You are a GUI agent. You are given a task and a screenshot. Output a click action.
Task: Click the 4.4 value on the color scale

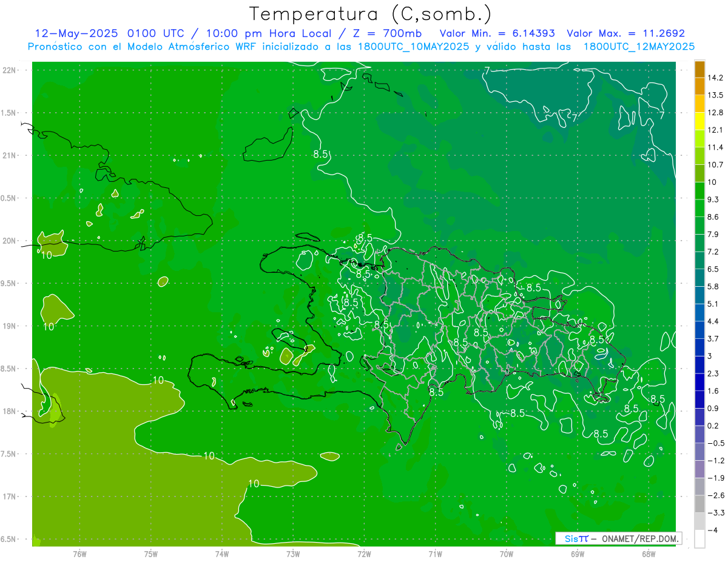[x=713, y=321]
